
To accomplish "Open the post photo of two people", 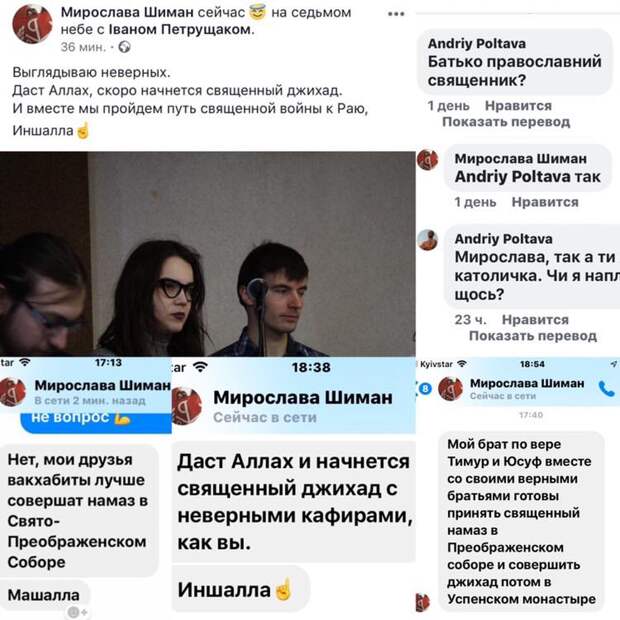I will (208, 254).
